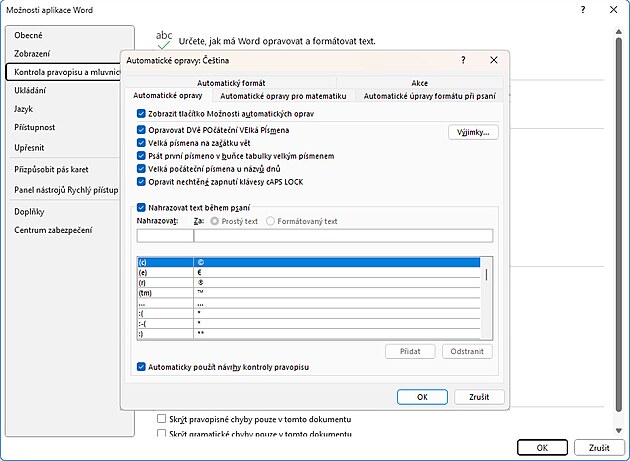
Task: Open the 'Akce' tab
Action: (x=419, y=82)
